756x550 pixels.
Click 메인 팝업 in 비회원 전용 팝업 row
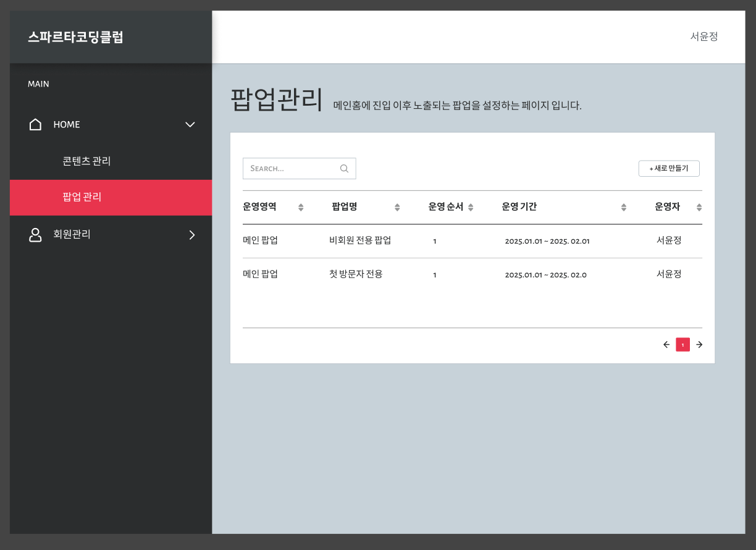260,240
